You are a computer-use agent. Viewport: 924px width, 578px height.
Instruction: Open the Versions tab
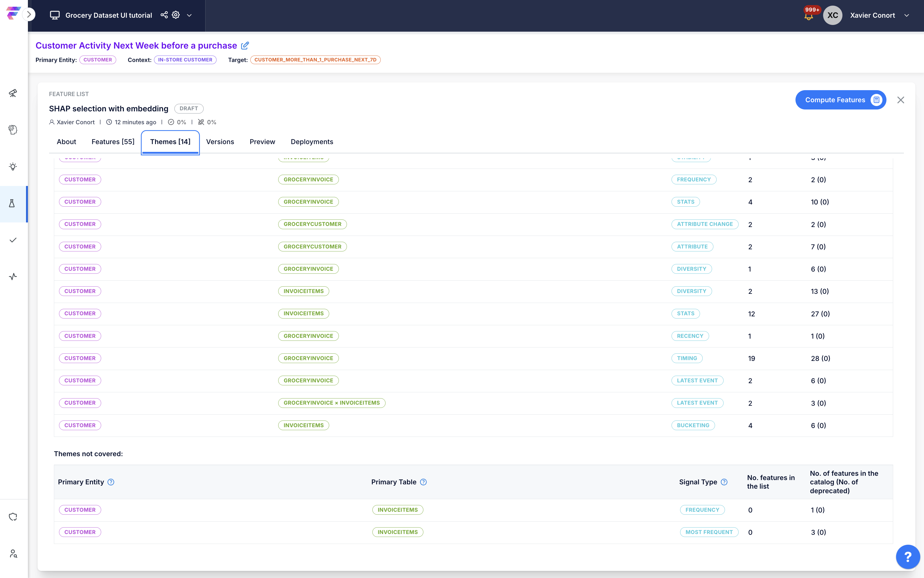[220, 142]
